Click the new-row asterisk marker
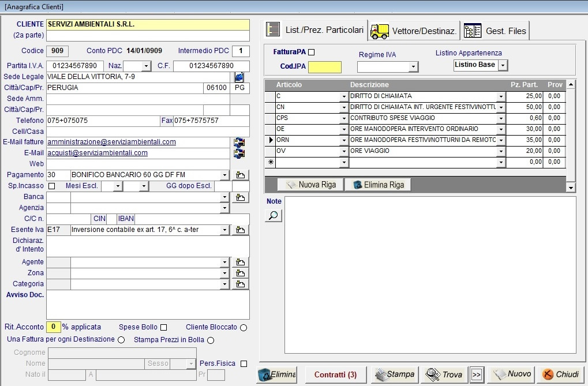 271,162
